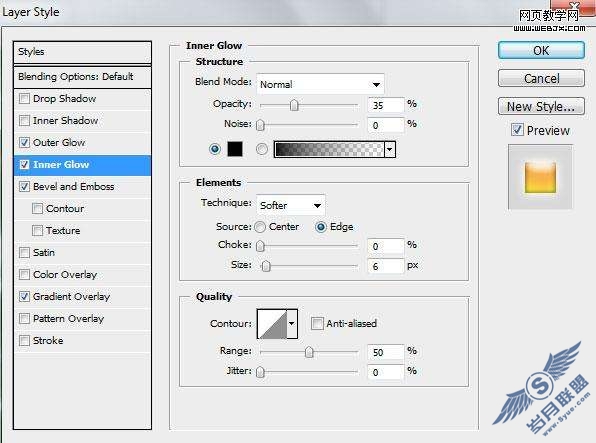Toggle the Anti-aliased checkbox
Viewport: 596px width, 443px height.
pyautogui.click(x=317, y=324)
